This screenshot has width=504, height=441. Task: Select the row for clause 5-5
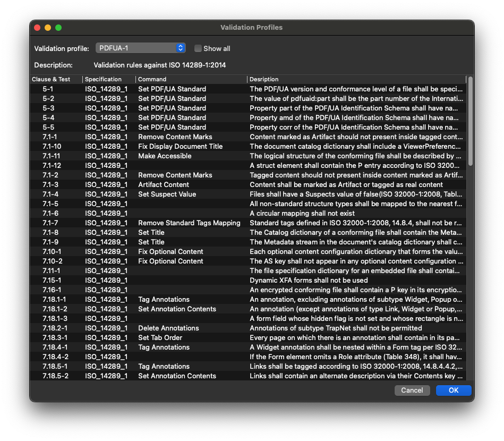(x=248, y=128)
